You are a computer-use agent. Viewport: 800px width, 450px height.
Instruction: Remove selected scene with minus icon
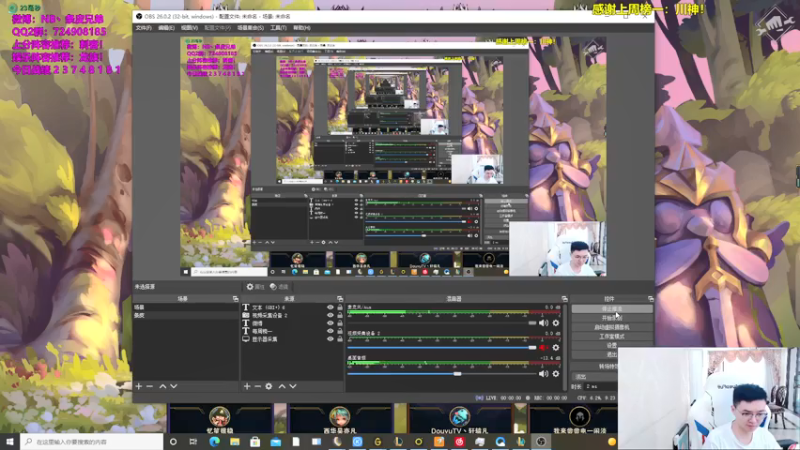(149, 386)
